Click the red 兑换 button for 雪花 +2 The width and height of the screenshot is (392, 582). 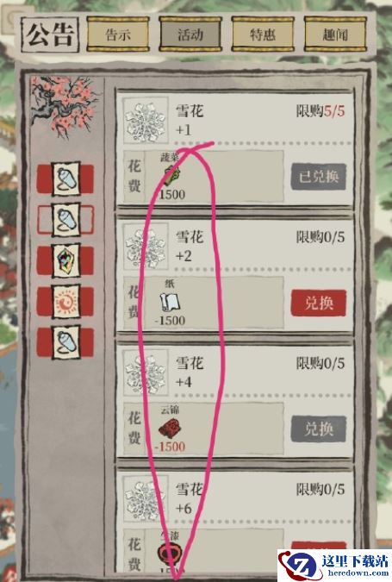tap(319, 304)
